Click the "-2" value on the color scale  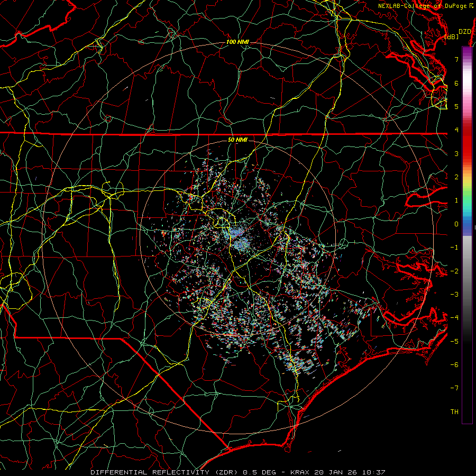coord(454,271)
